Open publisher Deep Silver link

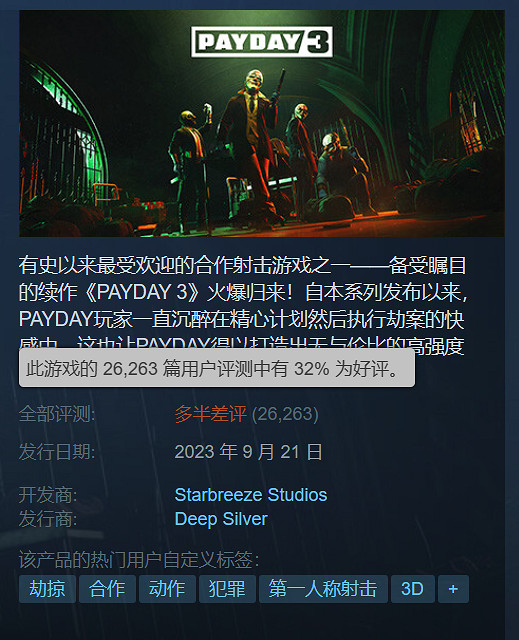pyautogui.click(x=221, y=519)
